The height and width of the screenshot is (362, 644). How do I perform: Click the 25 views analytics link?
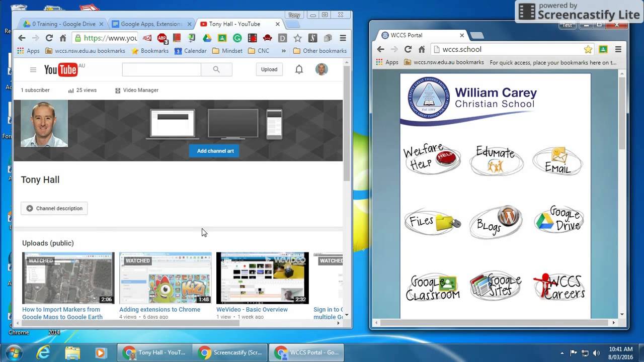point(82,90)
